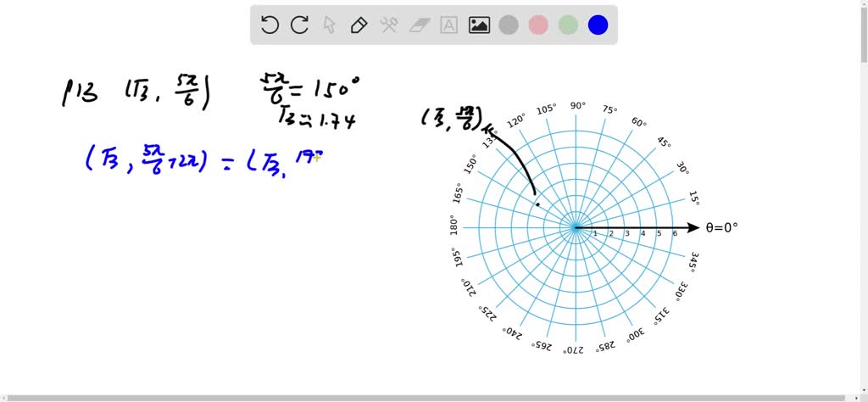This screenshot has width=868, height=402.
Task: Click the 345° label on the polar grid
Action: tap(695, 261)
